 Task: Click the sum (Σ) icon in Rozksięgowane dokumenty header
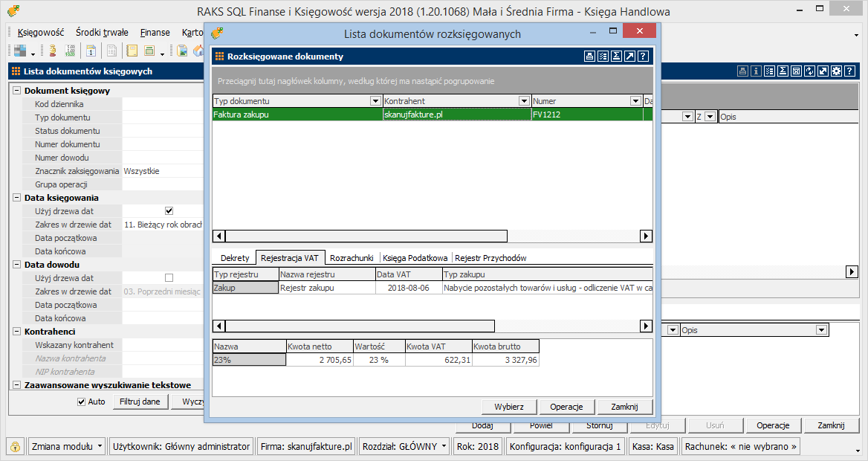click(616, 57)
